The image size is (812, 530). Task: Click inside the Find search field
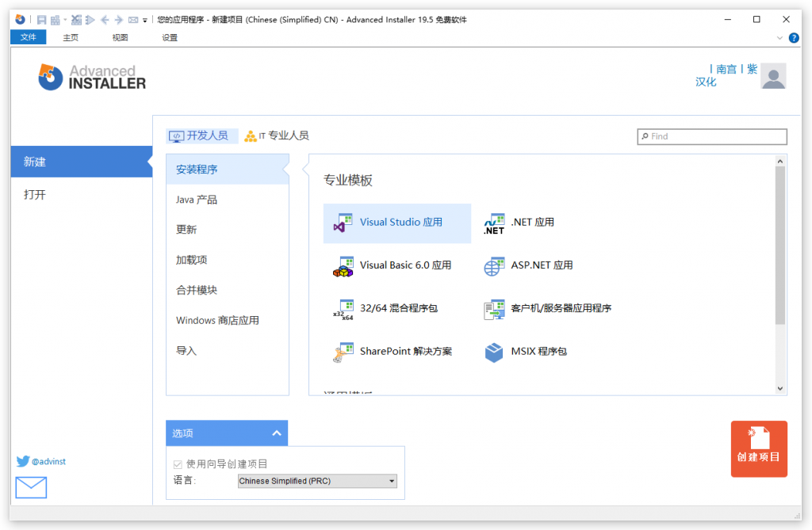(x=712, y=136)
